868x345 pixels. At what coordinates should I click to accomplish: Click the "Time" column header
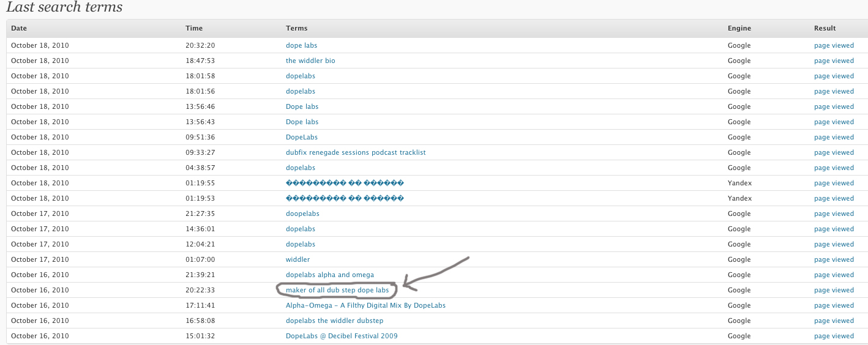(194, 28)
